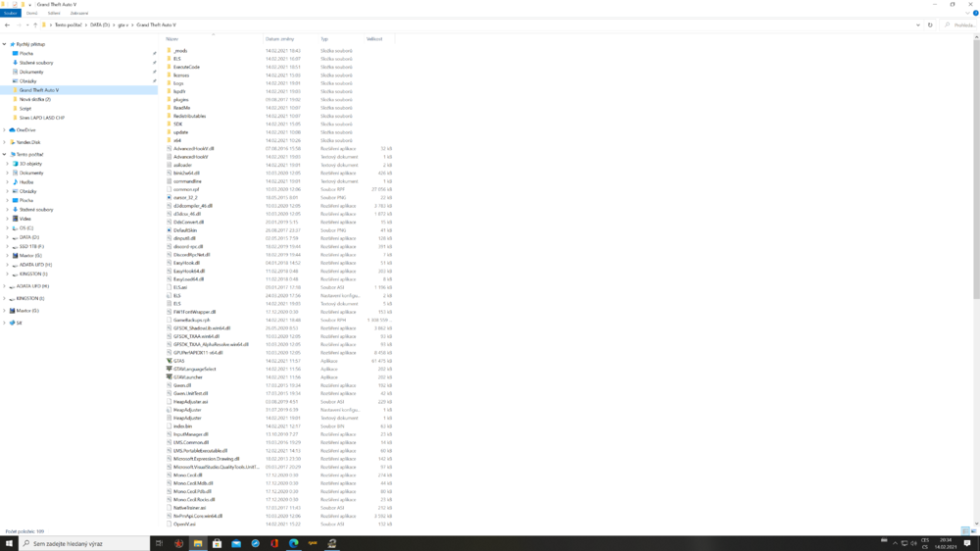Select the GTAVLanguageSelect application icon
Screen dimensions: 980x551
coord(169,369)
